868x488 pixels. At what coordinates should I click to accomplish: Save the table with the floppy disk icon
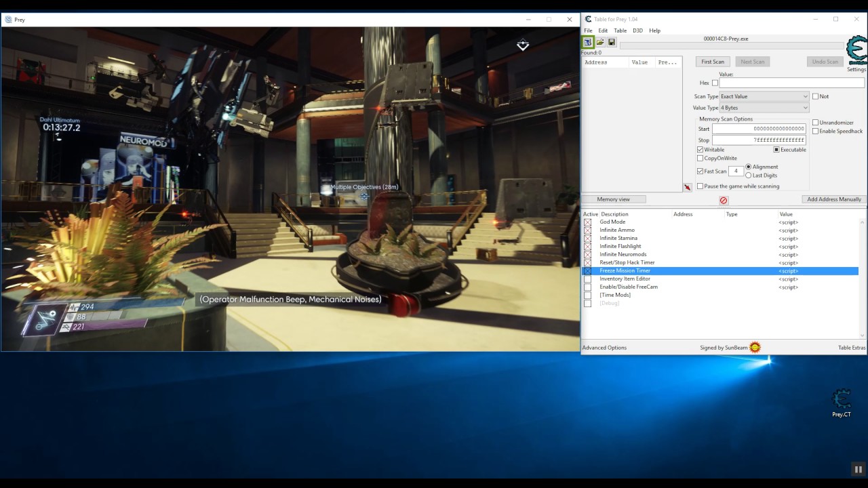click(612, 42)
